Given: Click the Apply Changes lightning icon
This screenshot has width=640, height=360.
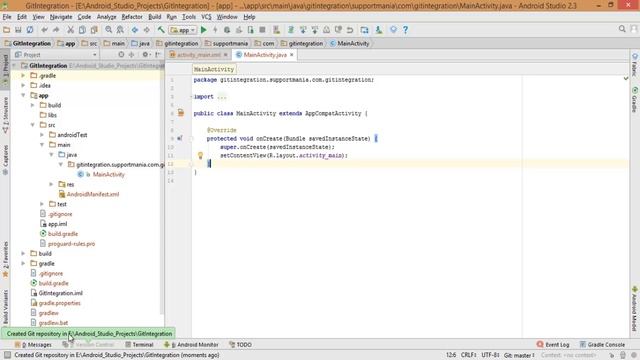Looking at the screenshot, I should click(215, 30).
